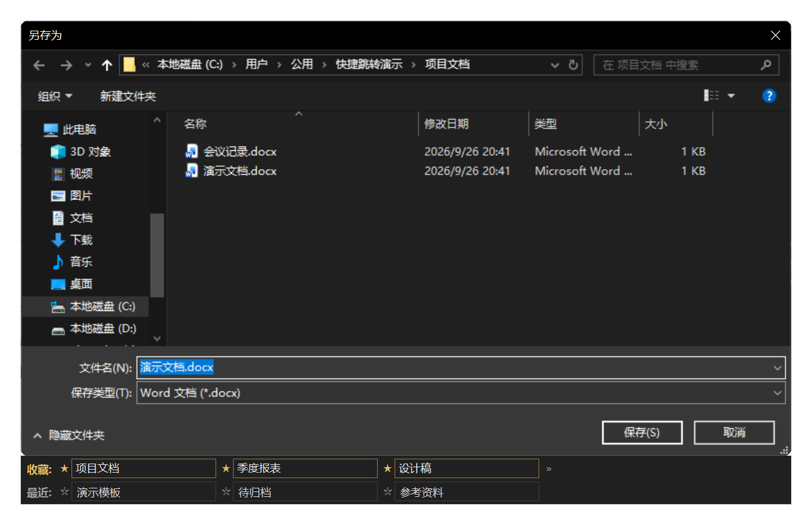Toggle the star beside the 项目文档 favorite

point(64,469)
